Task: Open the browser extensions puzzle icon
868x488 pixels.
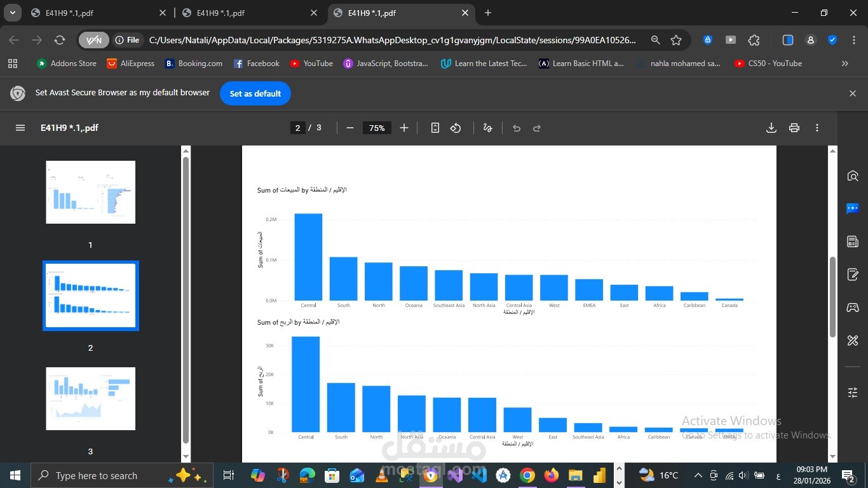Action: click(754, 39)
